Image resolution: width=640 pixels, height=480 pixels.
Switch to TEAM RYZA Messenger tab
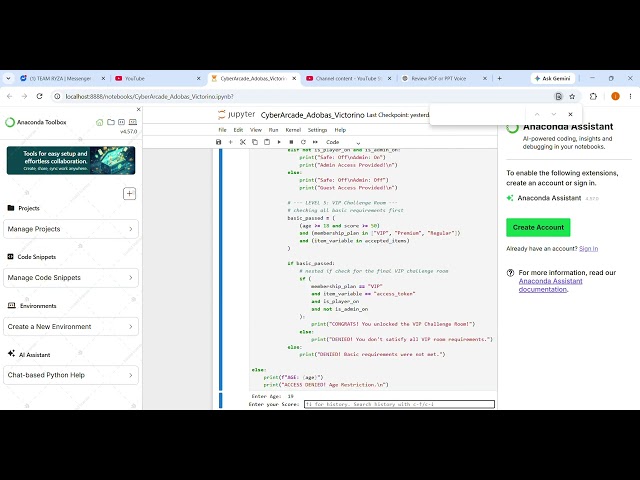(61, 78)
